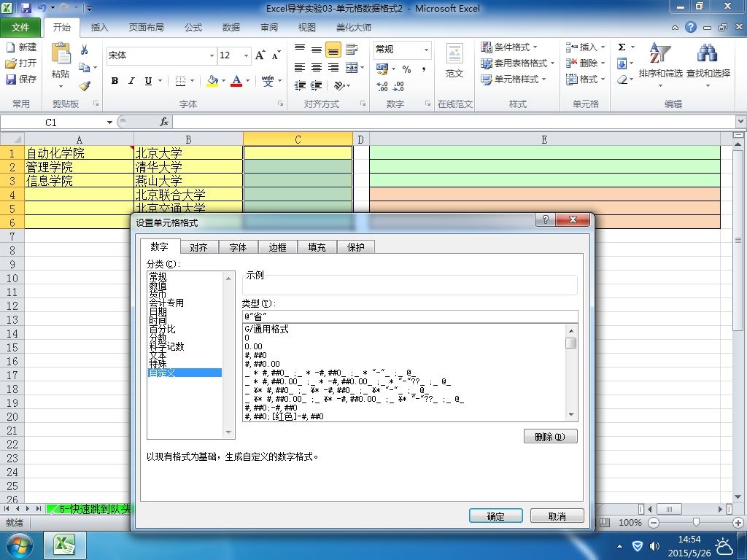Open 排序和筛选 sort and filter
Screen dimensions: 747x560
[660, 64]
